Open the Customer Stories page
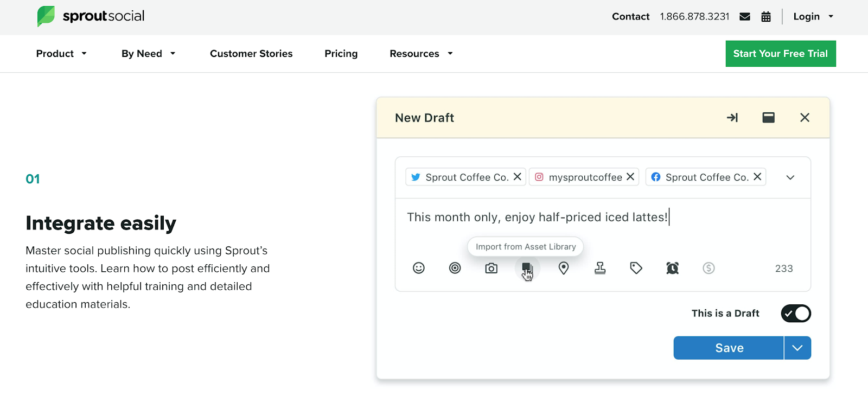Screen dimensions: 868x402 (251, 54)
